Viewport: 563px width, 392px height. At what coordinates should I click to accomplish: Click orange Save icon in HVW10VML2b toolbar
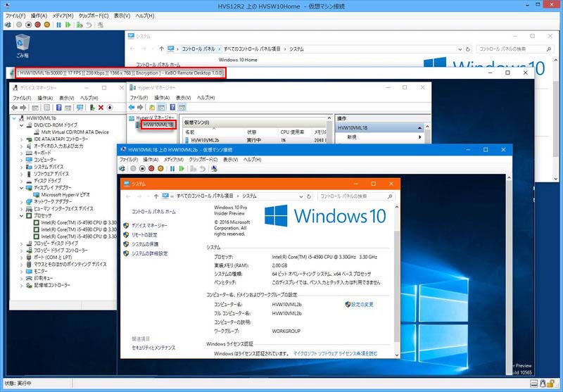(x=160, y=168)
